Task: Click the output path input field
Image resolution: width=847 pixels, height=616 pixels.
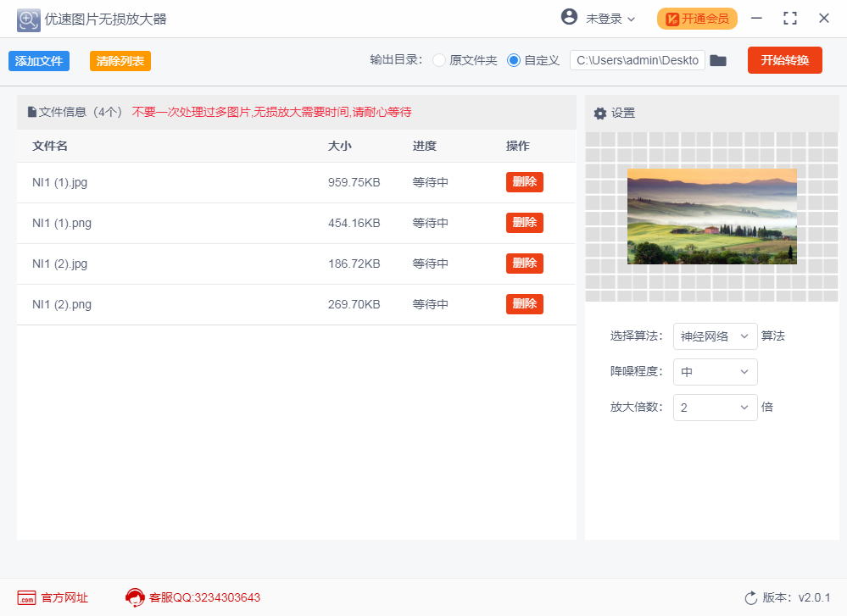Action: click(638, 60)
